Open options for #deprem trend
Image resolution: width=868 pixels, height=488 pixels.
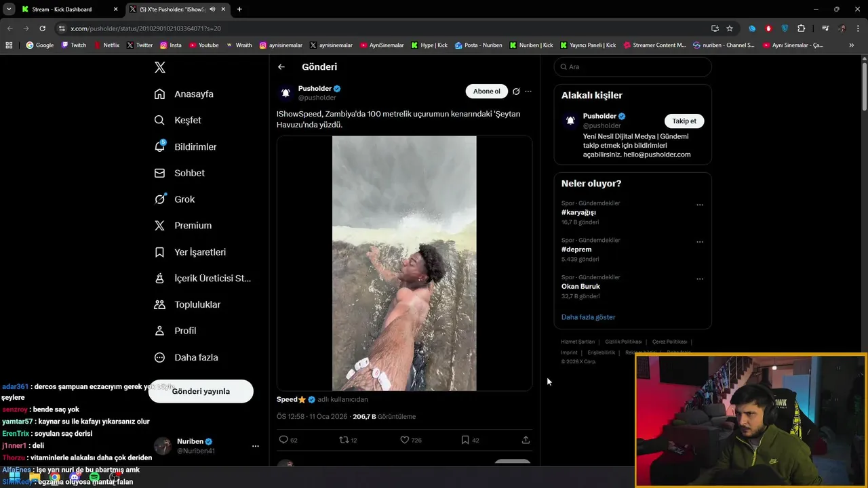click(700, 242)
